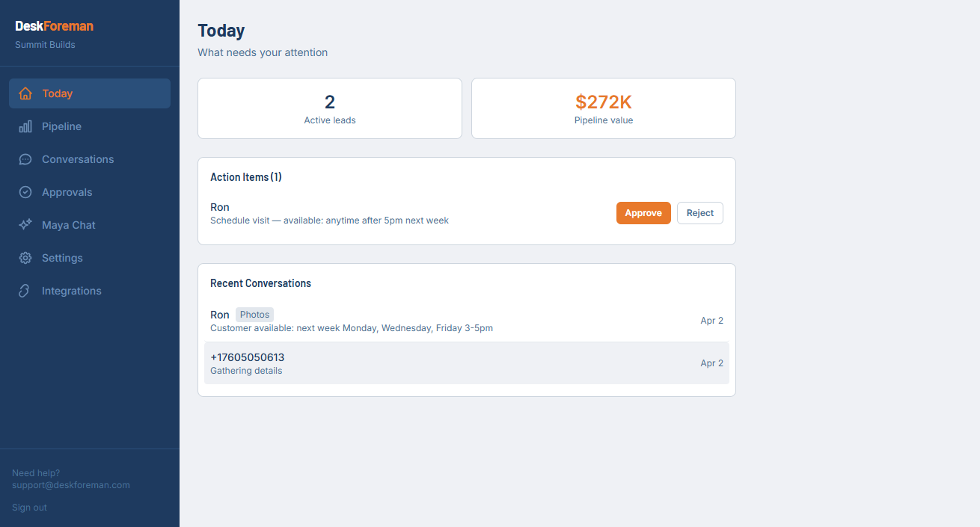
Task: Click the Conversations speech bubble icon
Action: 25,159
